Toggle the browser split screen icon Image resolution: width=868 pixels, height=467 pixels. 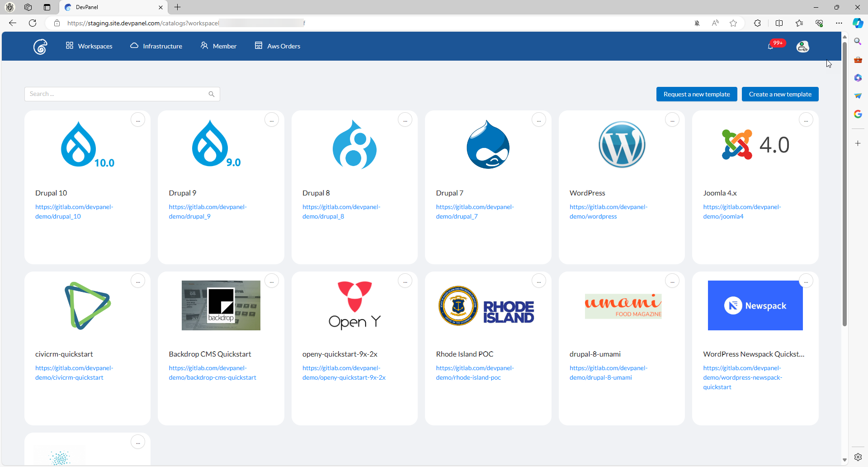(779, 23)
